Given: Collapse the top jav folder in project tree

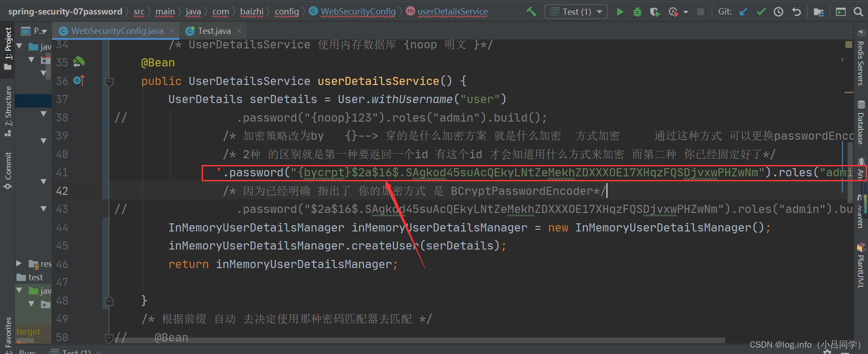Looking at the screenshot, I should tap(19, 46).
